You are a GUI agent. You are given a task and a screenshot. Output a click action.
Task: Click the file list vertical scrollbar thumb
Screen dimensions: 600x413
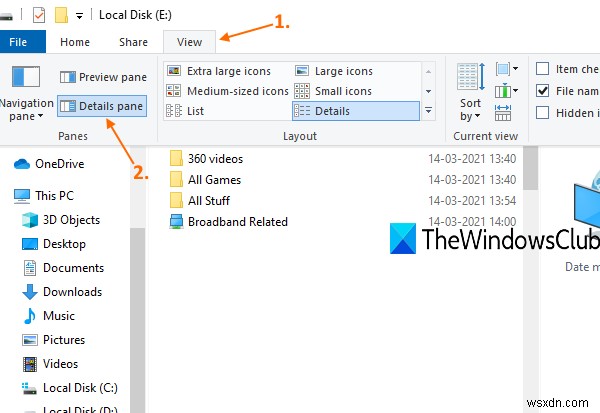(530, 168)
